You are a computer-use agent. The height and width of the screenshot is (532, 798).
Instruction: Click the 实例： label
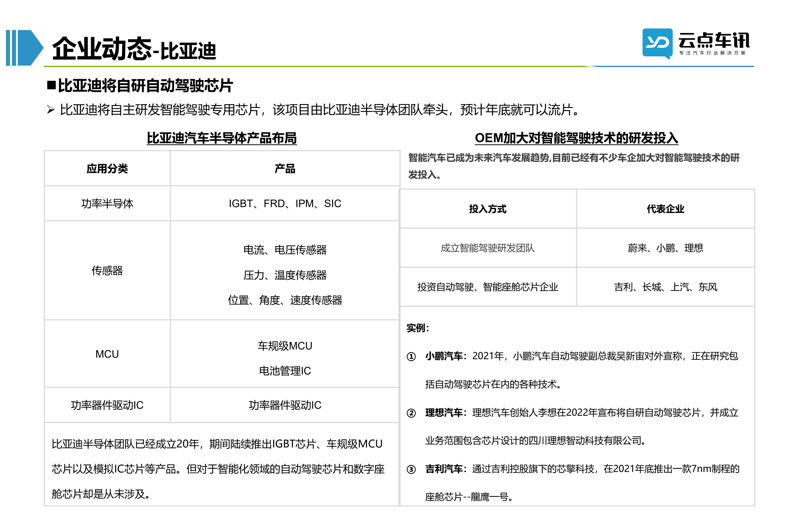(x=417, y=328)
